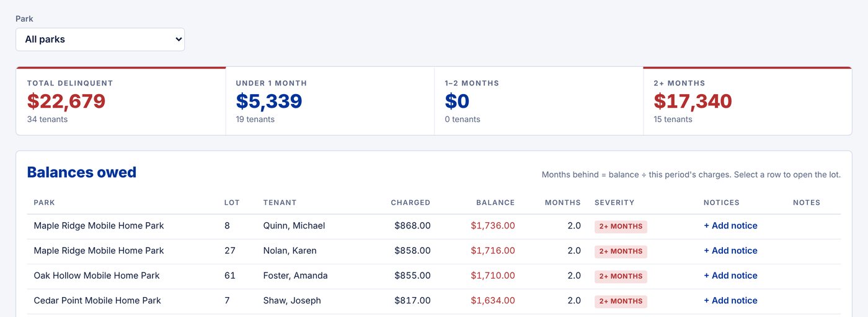Open the All parks dropdown

100,39
